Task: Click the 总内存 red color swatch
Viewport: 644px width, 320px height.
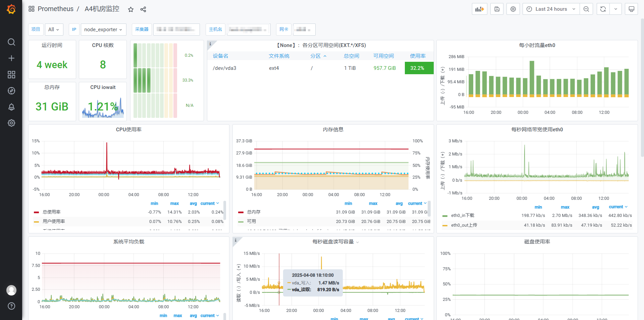Action: coord(240,212)
